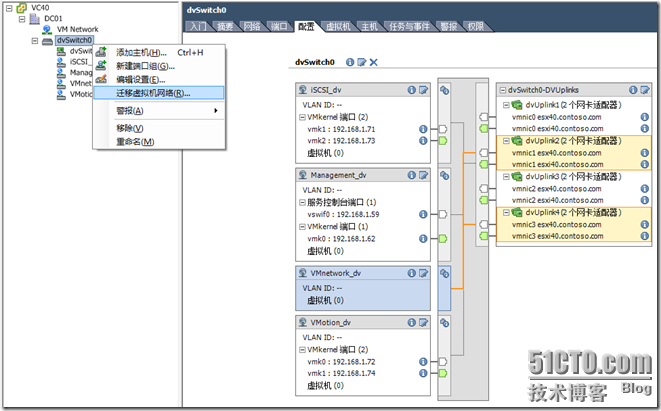Click edit icon of VMotion_dv port group

point(423,322)
